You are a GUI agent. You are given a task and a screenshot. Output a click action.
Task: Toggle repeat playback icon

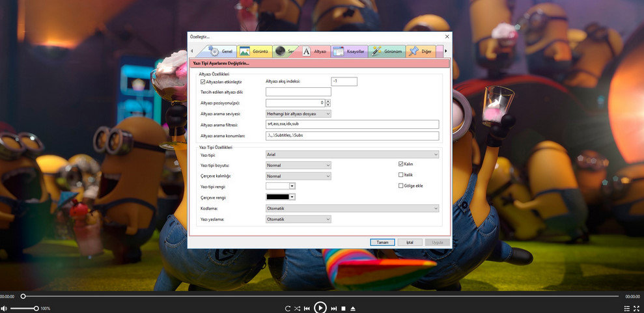[x=288, y=308]
